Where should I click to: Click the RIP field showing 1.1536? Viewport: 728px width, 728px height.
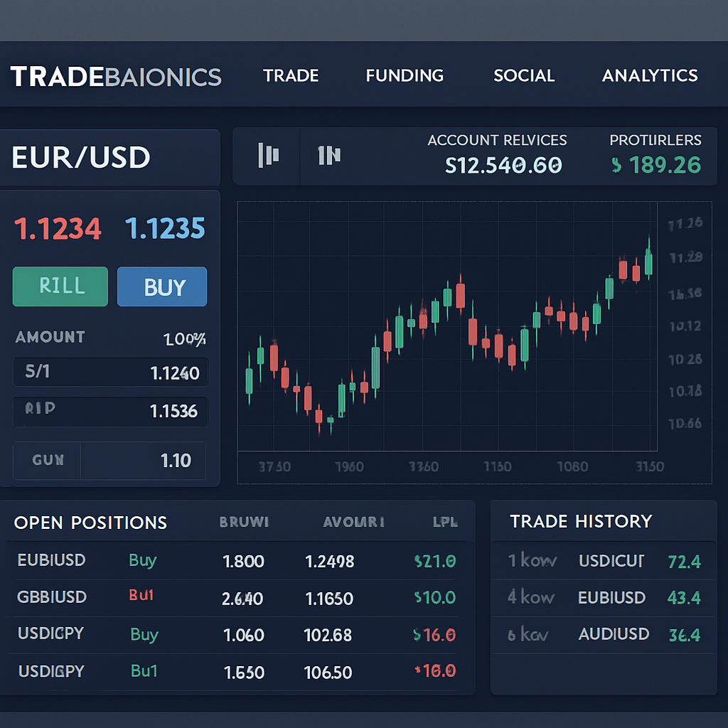[110, 410]
